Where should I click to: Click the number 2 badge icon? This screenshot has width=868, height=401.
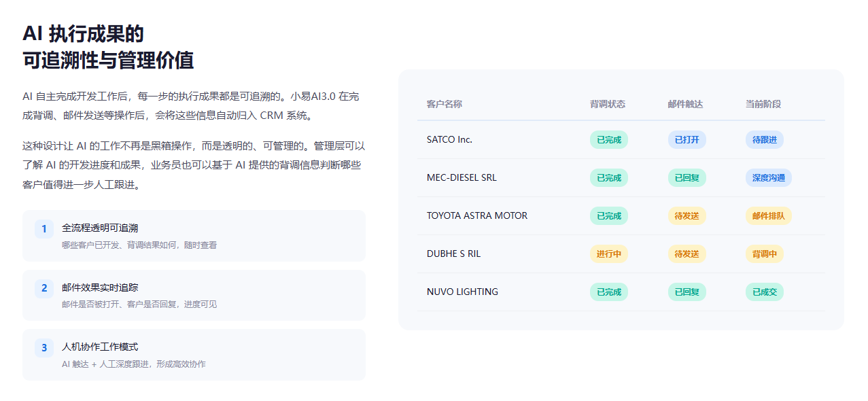click(44, 288)
